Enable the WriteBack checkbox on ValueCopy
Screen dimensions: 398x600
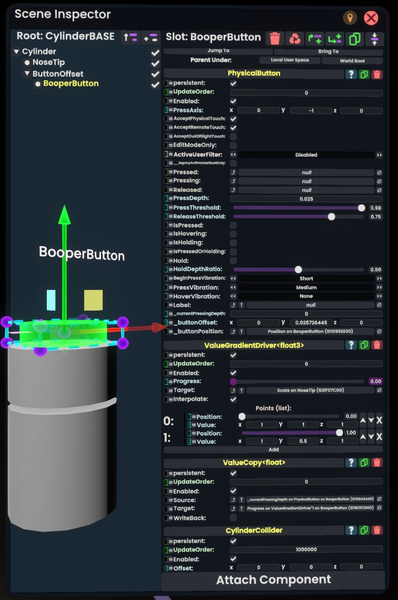coord(233,518)
